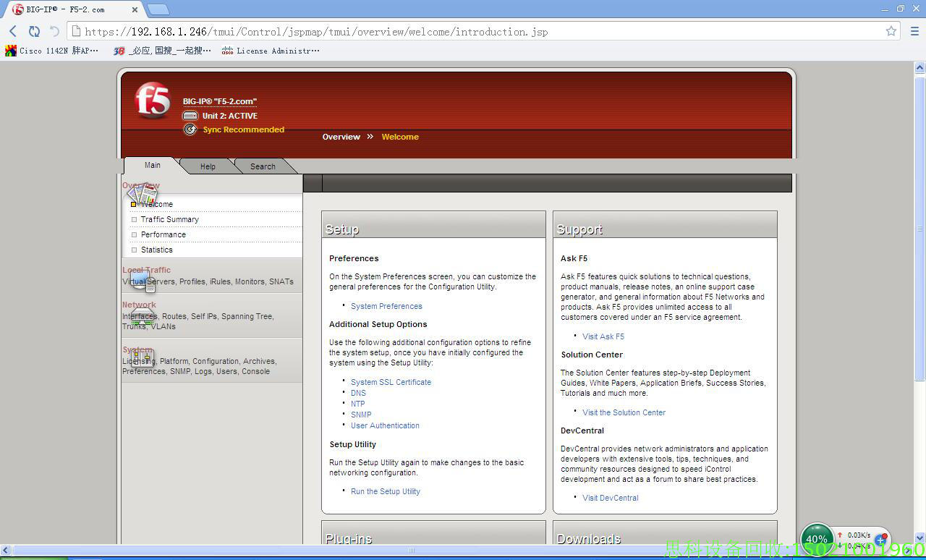Open the SNMP setup link
This screenshot has width=926, height=560.
[x=361, y=415]
